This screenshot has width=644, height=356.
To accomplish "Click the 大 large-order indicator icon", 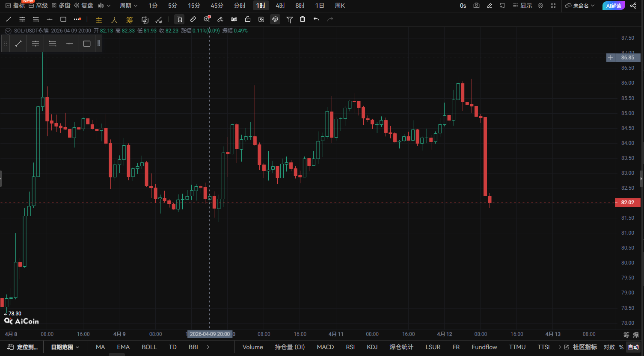I will 114,20.
